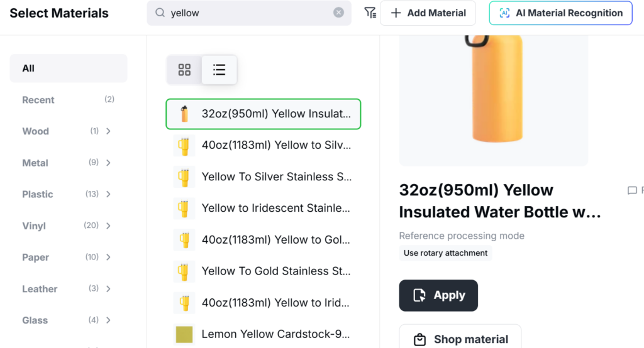Expand the Leather category chevron
The image size is (644, 348).
pos(108,289)
